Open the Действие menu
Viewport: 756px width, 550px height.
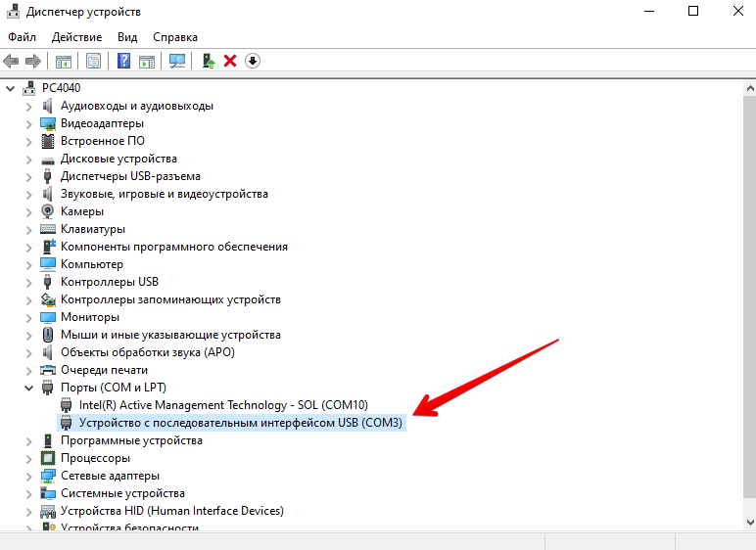click(x=76, y=36)
